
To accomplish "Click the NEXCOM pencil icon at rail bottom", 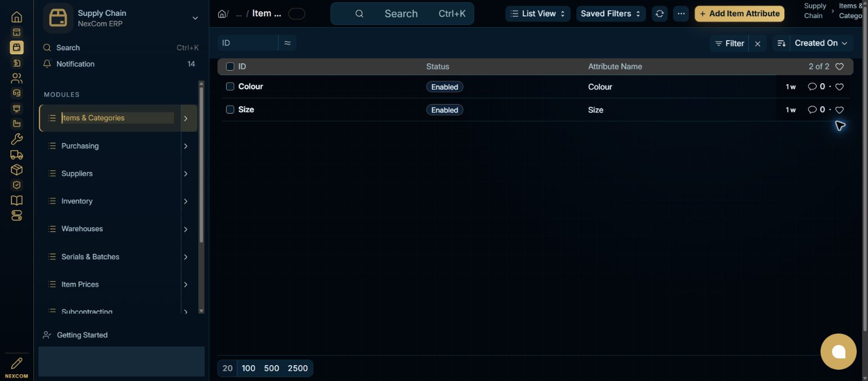I will [x=16, y=363].
